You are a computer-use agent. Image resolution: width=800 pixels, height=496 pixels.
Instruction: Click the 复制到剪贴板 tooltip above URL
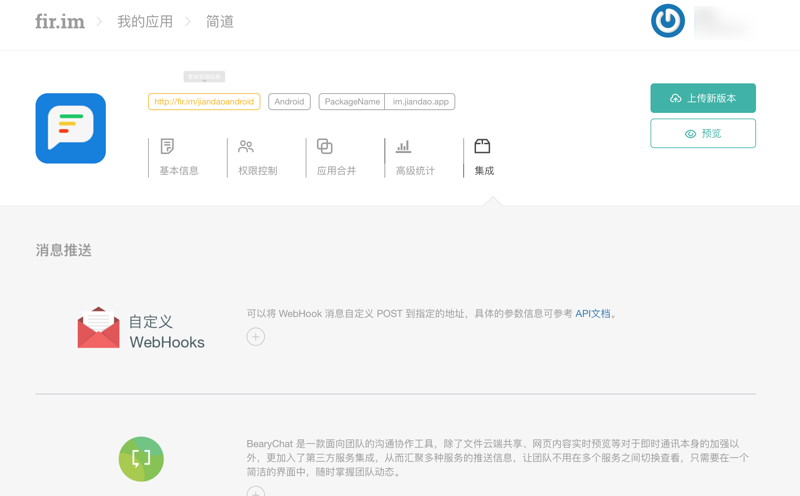pos(205,77)
